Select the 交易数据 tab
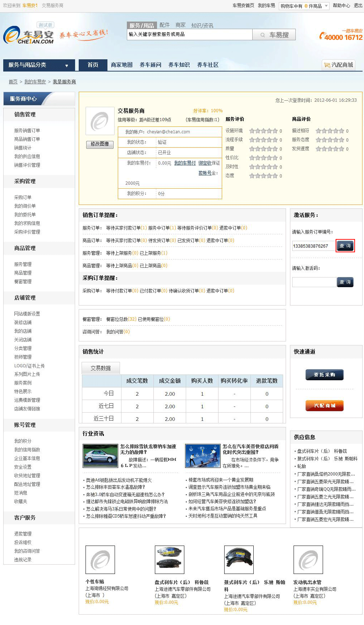The height and width of the screenshot is (625, 364). (x=101, y=368)
